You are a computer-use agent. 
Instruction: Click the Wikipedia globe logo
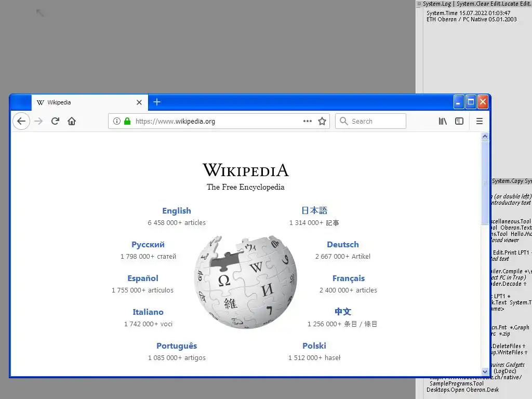click(x=246, y=282)
